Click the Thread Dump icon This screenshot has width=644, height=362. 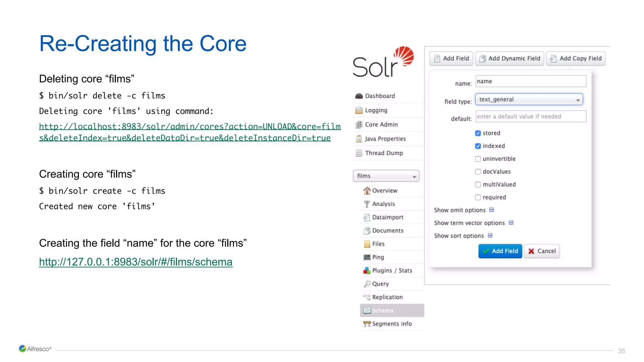tap(359, 153)
